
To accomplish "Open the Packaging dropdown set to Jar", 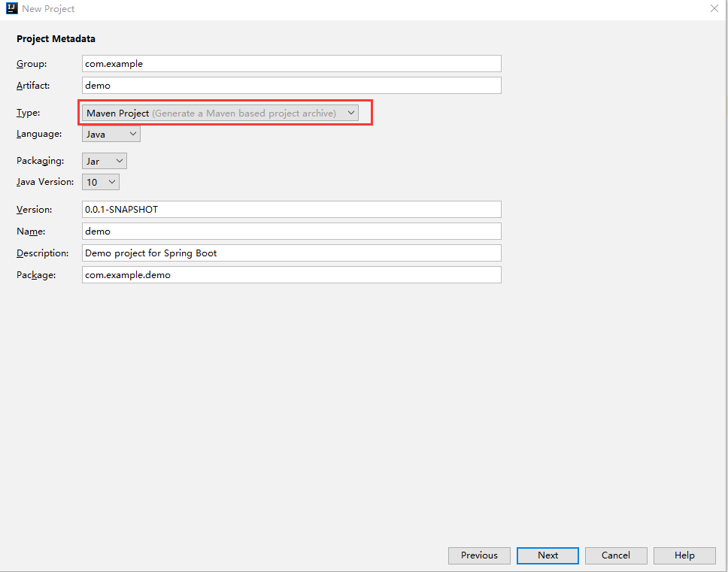I will (104, 161).
